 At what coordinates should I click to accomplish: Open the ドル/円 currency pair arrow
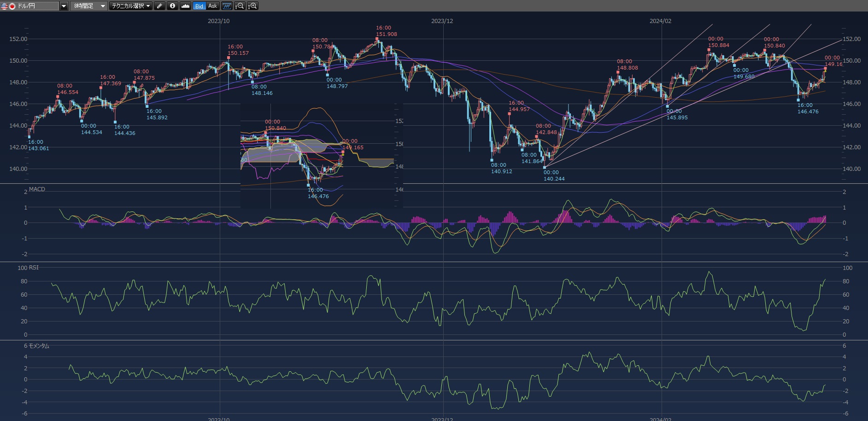coord(64,6)
